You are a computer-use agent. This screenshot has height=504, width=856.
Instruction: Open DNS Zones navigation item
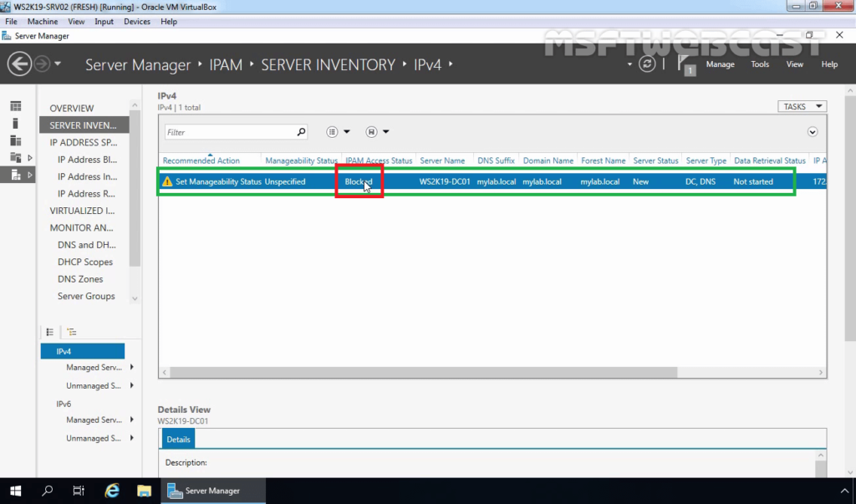pos(80,279)
